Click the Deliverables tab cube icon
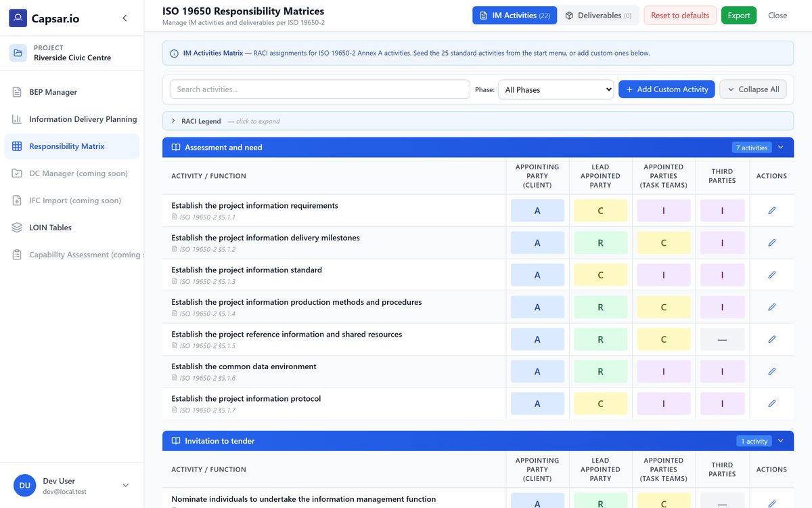 tap(569, 16)
